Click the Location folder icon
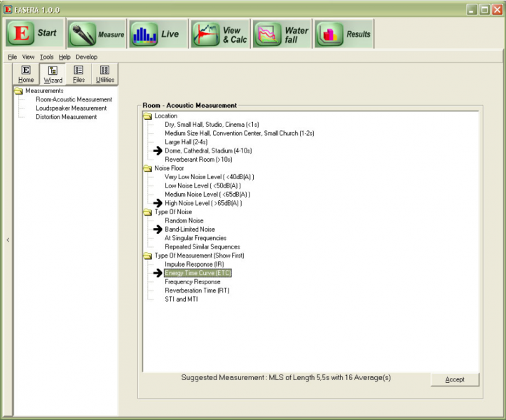This screenshot has height=420, width=506. pos(148,116)
